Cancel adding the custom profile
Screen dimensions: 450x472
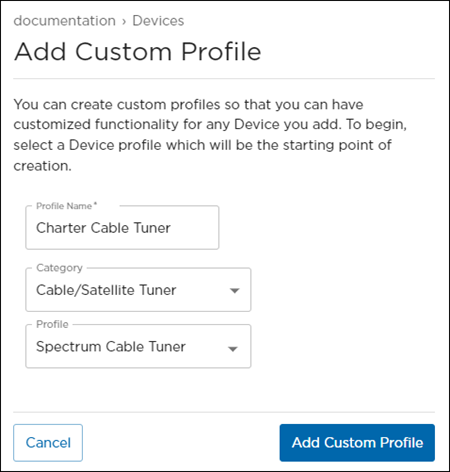coord(48,443)
